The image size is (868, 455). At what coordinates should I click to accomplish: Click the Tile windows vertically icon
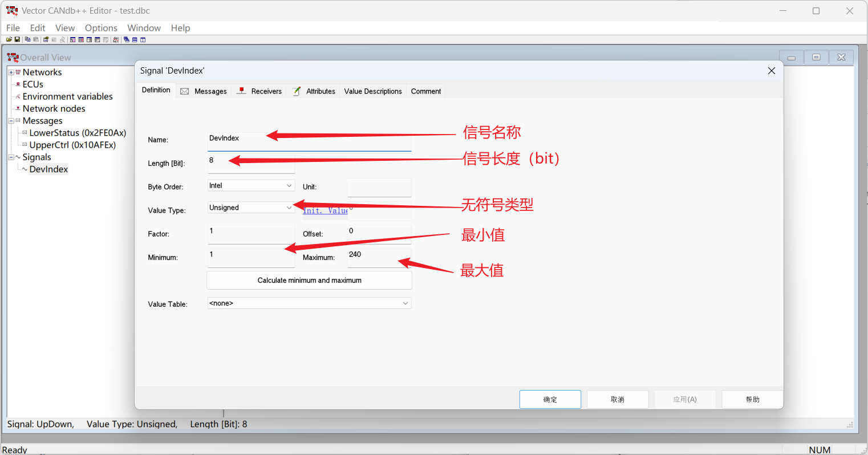[x=143, y=40]
